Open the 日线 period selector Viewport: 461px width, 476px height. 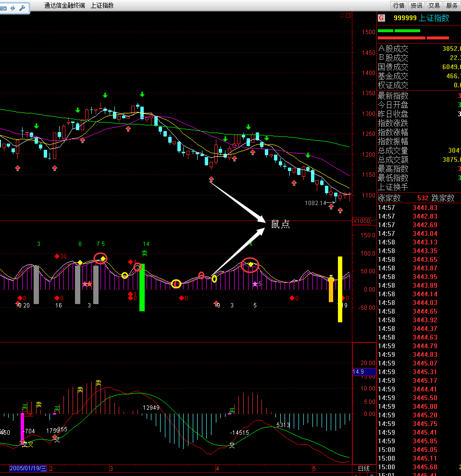[364, 468]
